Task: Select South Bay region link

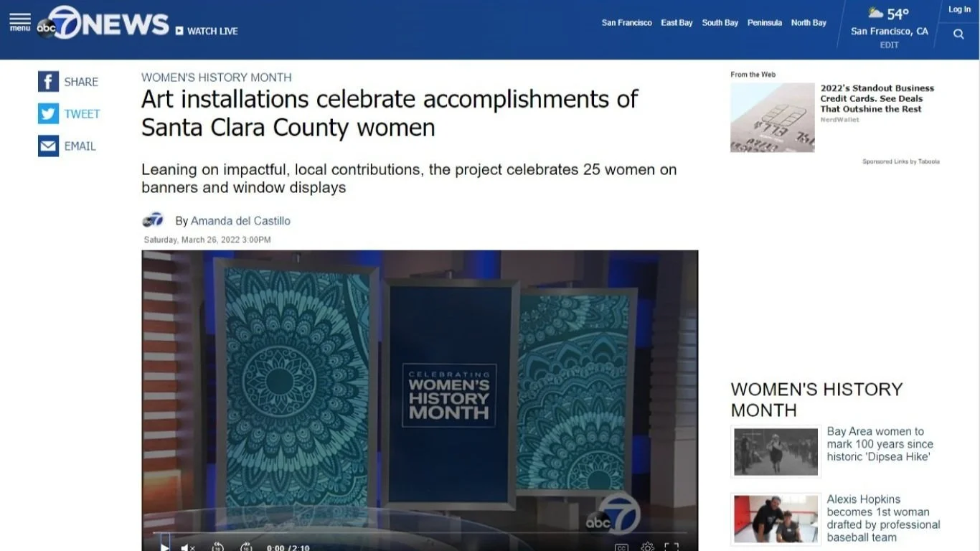Action: pyautogui.click(x=720, y=23)
